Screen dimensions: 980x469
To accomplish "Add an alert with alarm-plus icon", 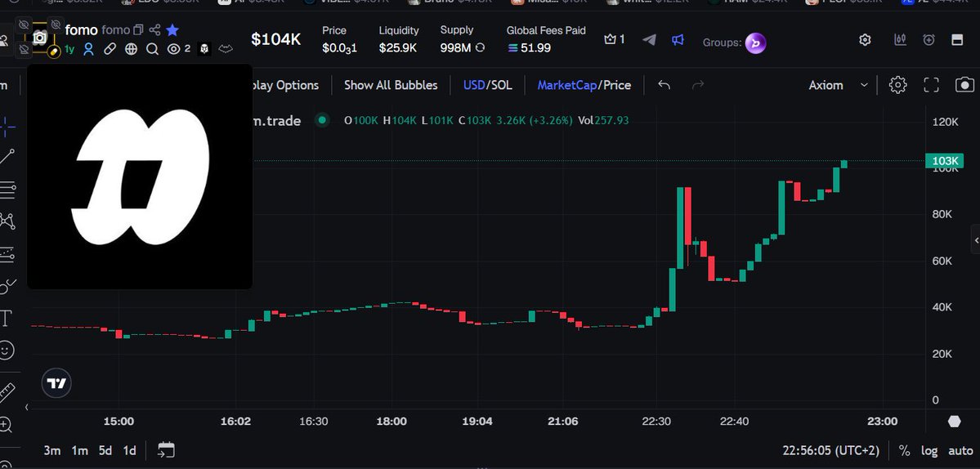I will point(929,40).
